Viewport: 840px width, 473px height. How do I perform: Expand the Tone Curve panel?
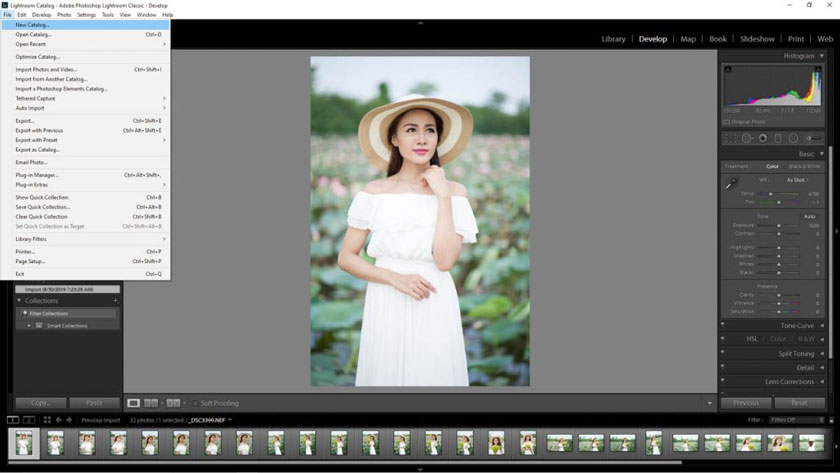click(x=822, y=326)
